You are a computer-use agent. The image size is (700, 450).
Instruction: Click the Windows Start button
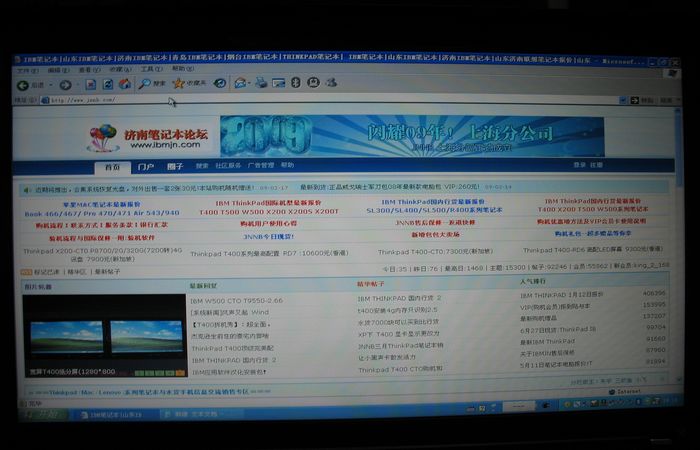pos(43,415)
